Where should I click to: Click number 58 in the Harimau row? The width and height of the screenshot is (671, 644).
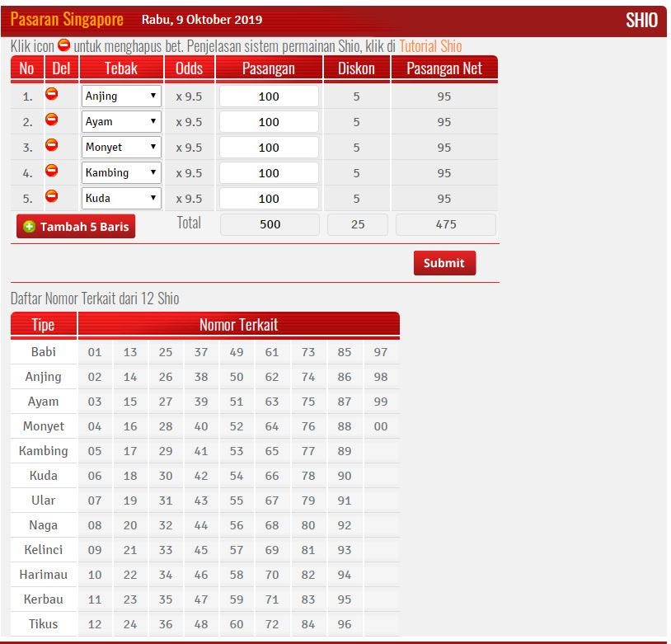tap(237, 575)
